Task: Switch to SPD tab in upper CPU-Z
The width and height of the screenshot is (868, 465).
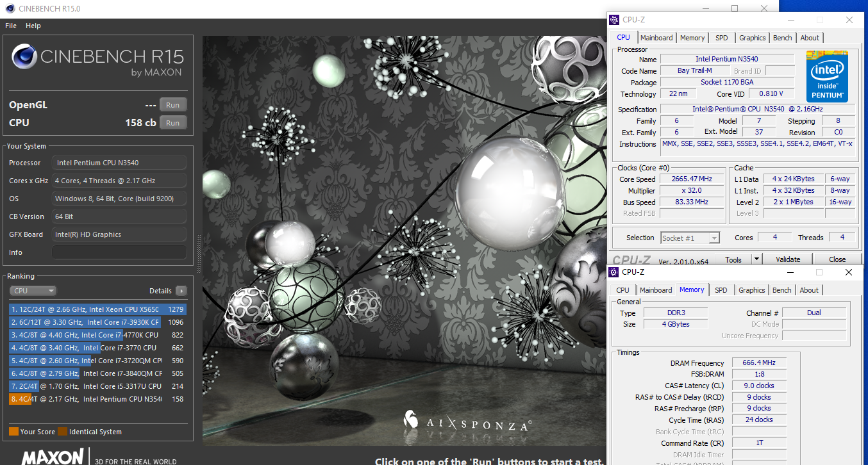Action: point(722,38)
